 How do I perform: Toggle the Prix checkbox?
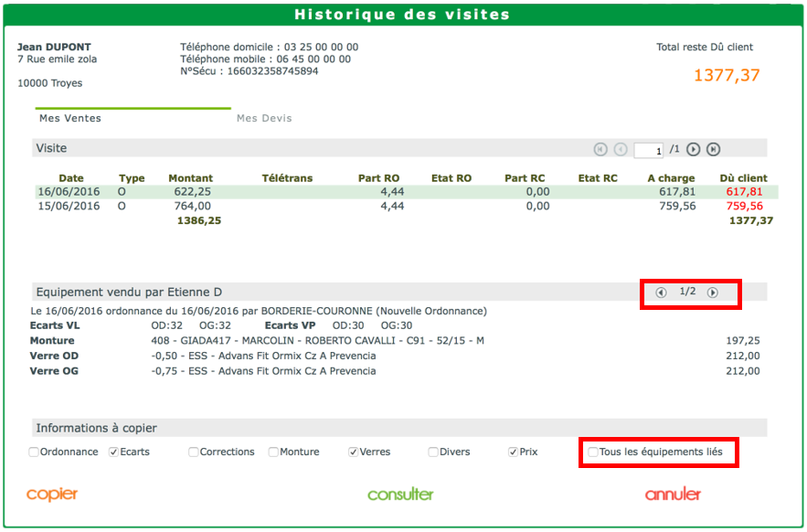pos(514,452)
